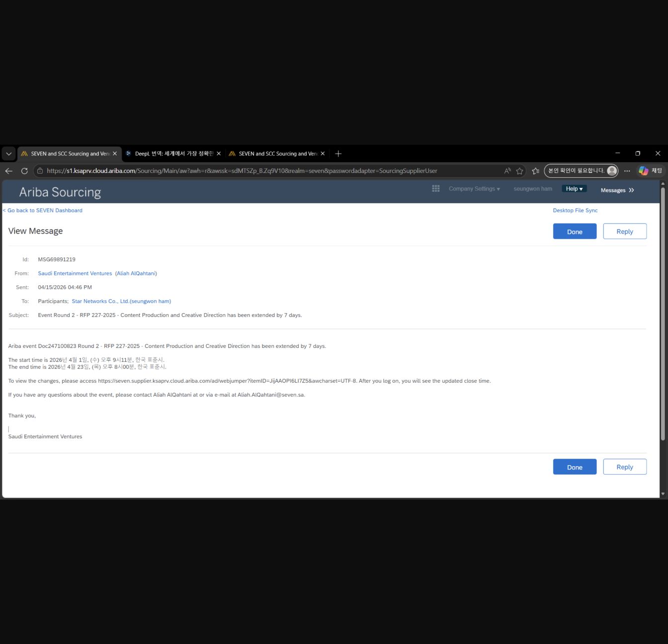Open the favorites list icon

(x=535, y=171)
